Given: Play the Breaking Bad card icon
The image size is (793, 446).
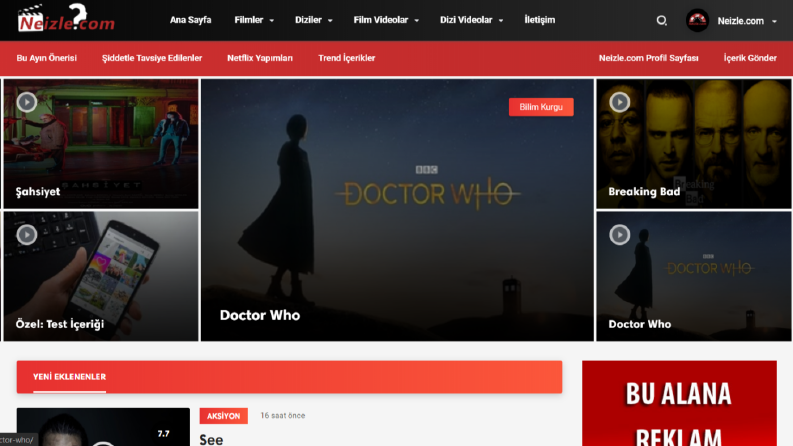Looking at the screenshot, I should 620,102.
